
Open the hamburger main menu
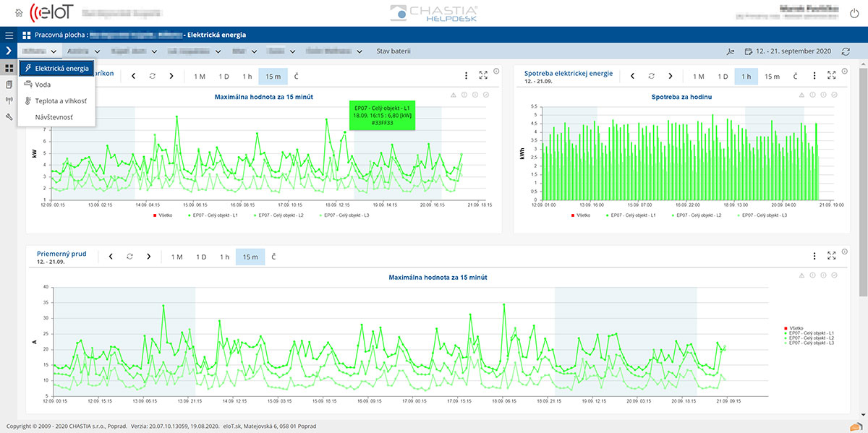[x=9, y=35]
